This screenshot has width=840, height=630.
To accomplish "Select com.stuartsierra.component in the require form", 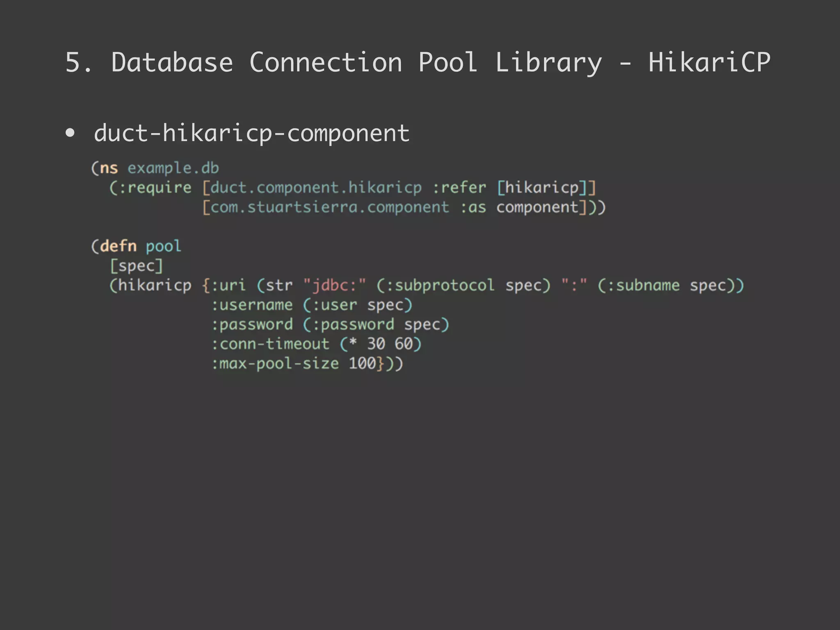I will pyautogui.click(x=330, y=207).
